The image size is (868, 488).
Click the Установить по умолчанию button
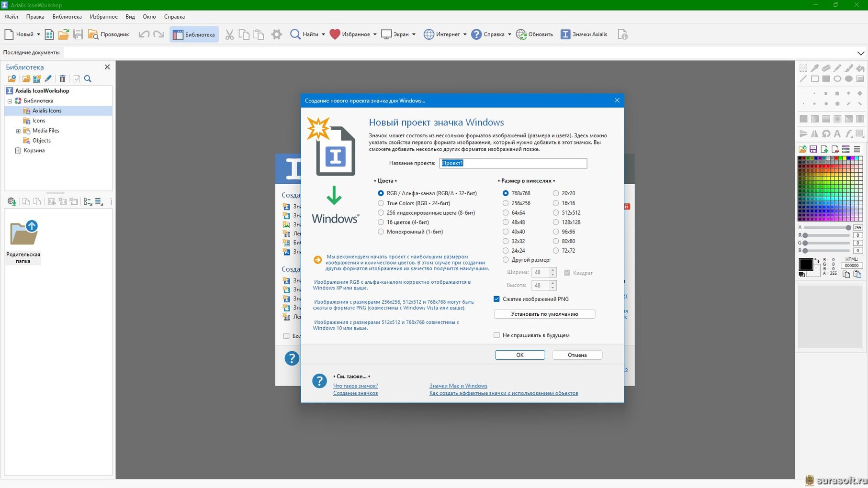coord(544,314)
